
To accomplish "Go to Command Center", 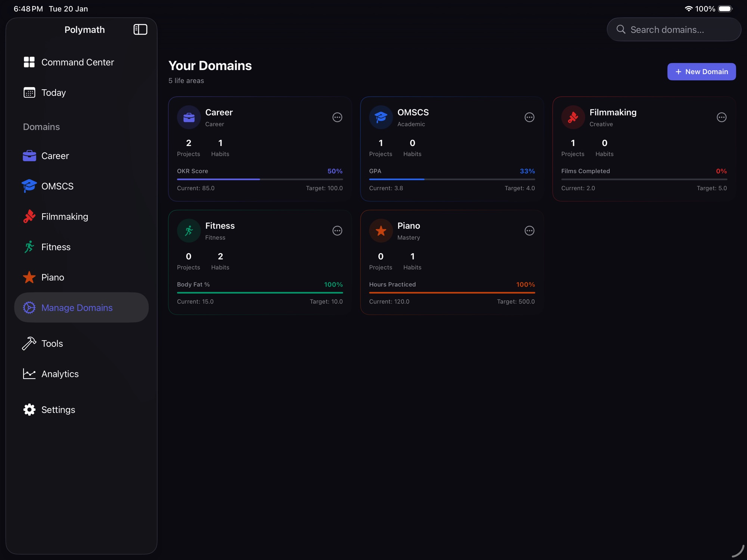I will (77, 62).
